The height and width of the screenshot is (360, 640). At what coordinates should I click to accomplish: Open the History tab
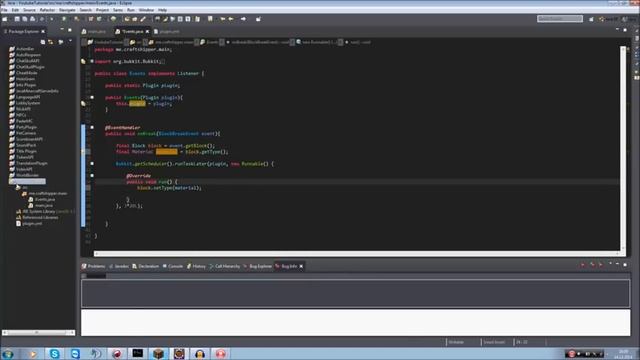coord(197,266)
